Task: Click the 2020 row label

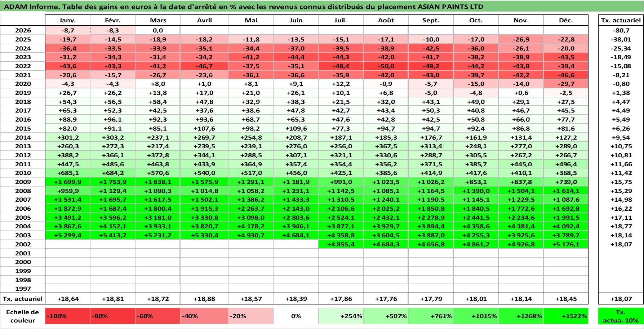Action: (x=23, y=84)
